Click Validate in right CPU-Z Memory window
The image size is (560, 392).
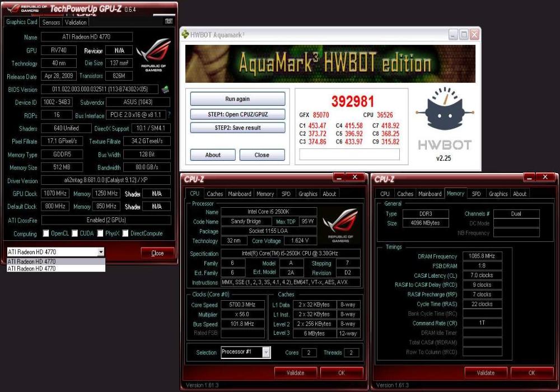[x=486, y=373]
